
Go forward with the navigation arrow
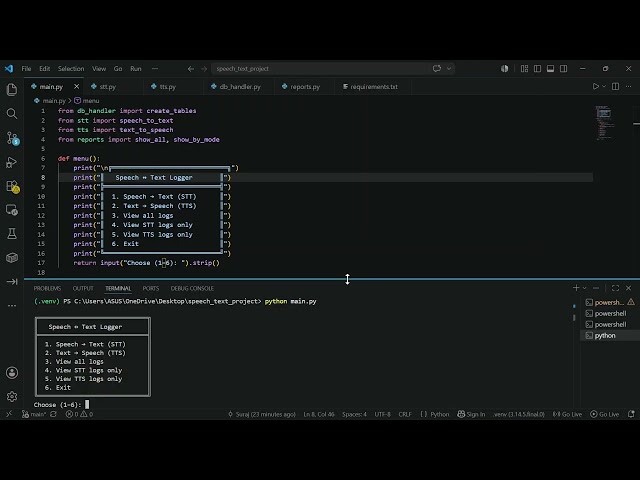coord(204,69)
